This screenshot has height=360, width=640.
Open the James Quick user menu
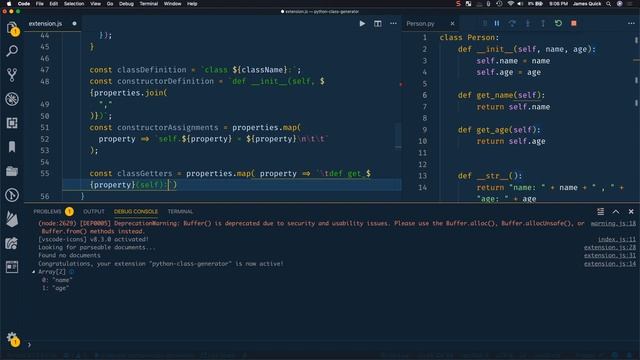[x=587, y=4]
